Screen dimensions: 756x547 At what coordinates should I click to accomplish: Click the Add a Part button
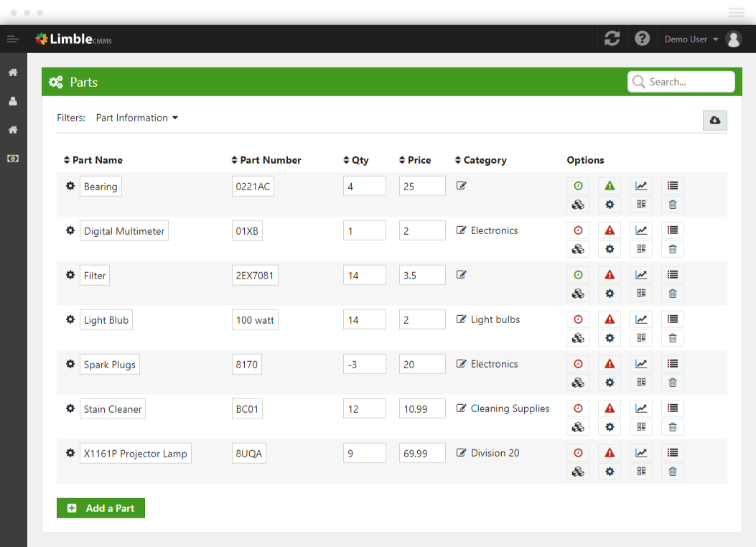click(x=101, y=508)
